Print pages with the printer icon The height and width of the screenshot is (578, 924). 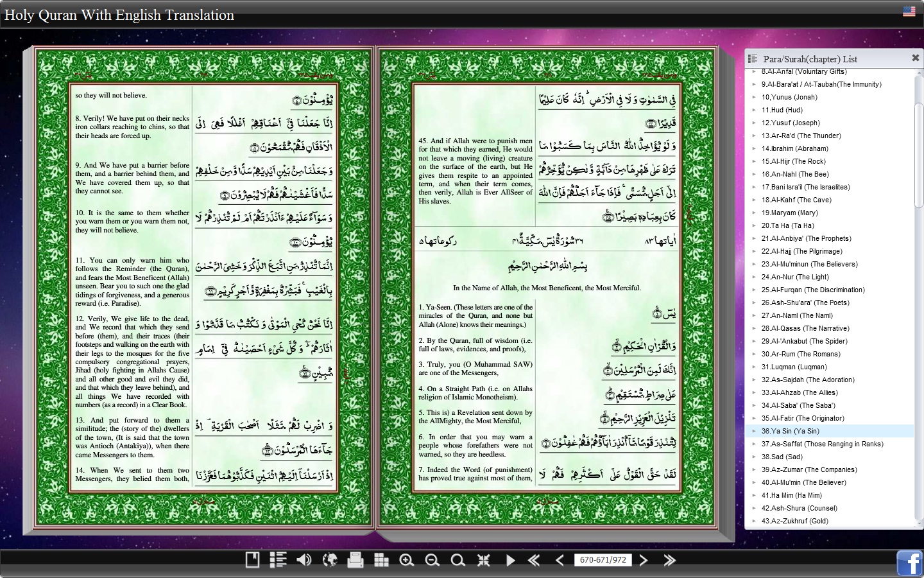(x=355, y=560)
